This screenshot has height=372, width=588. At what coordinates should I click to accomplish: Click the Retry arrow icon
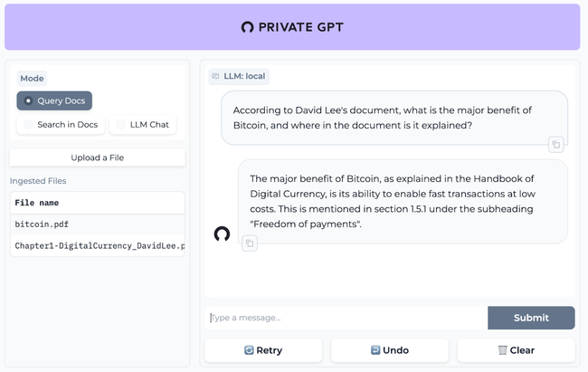pyautogui.click(x=250, y=350)
